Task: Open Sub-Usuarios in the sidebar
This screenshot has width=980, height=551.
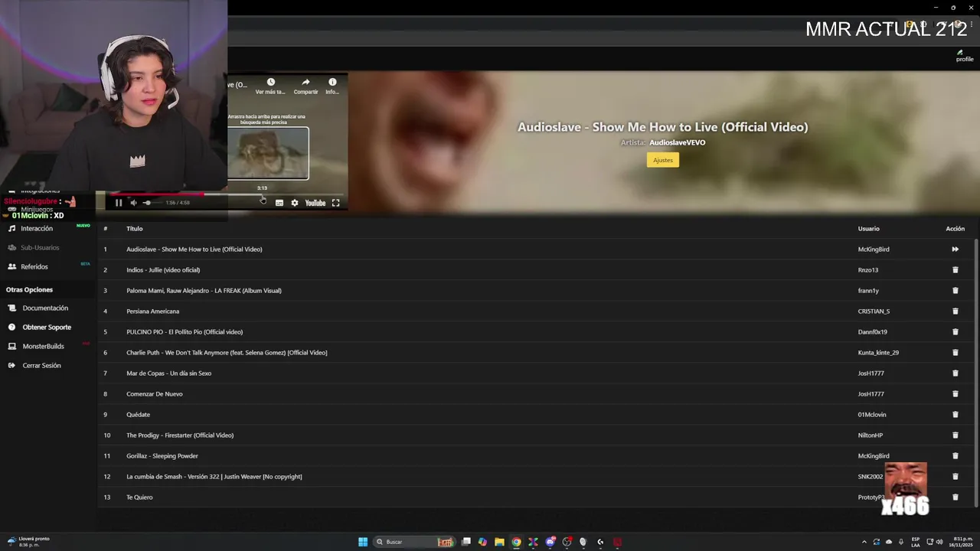Action: point(40,247)
